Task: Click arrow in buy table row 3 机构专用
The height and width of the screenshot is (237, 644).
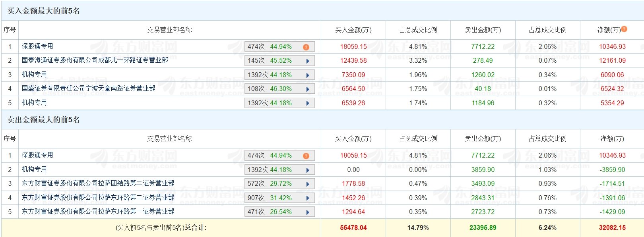Action: [x=308, y=75]
